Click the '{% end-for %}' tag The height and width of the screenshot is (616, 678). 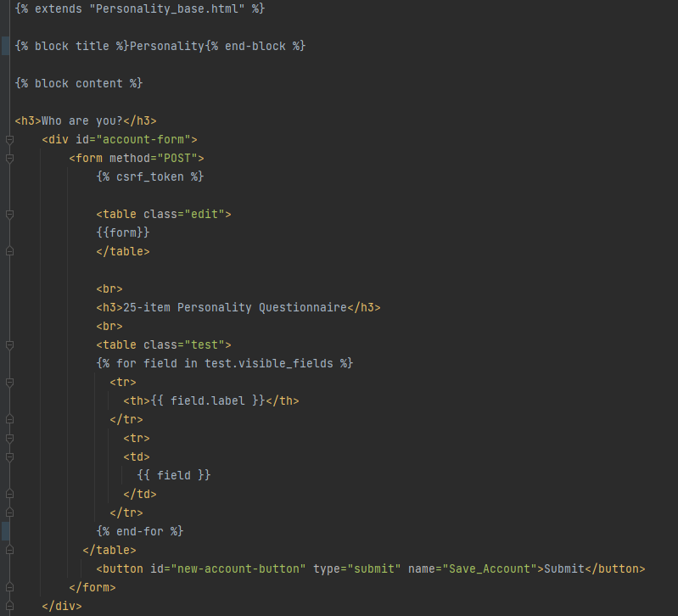coord(140,531)
